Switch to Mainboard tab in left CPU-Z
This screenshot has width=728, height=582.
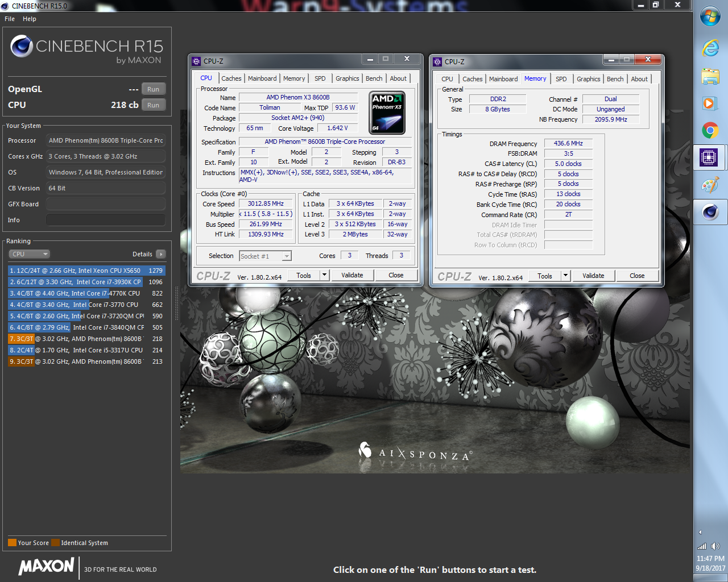(262, 78)
